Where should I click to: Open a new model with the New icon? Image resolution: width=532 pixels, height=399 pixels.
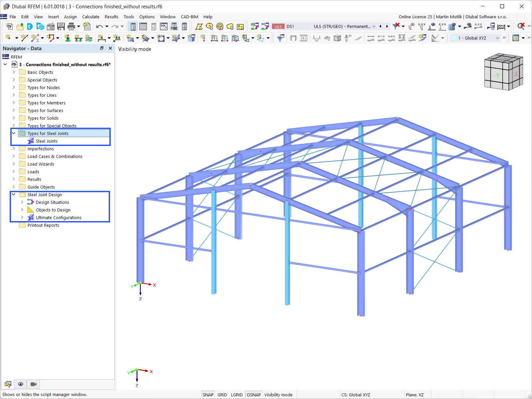(9, 26)
